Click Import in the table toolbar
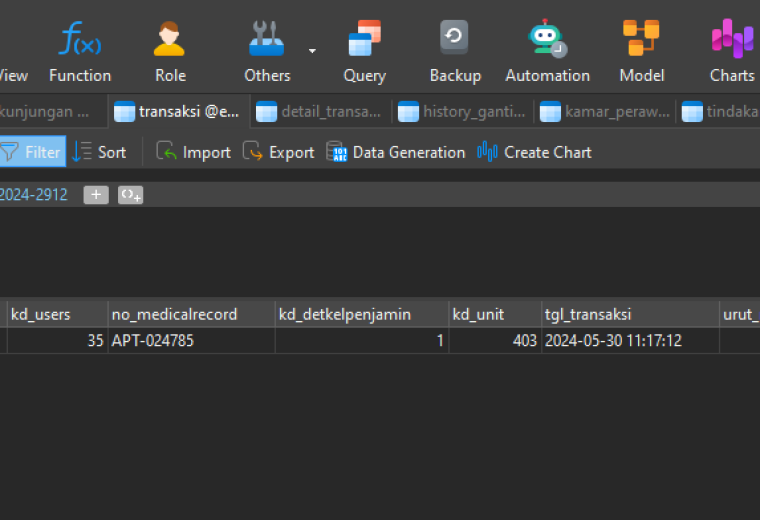760x520 pixels. [193, 152]
